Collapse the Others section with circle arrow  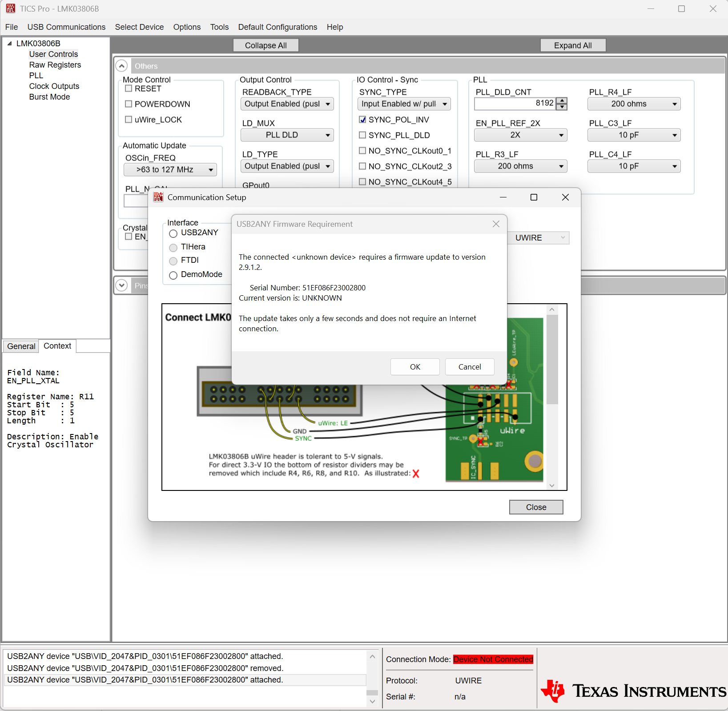pos(121,66)
